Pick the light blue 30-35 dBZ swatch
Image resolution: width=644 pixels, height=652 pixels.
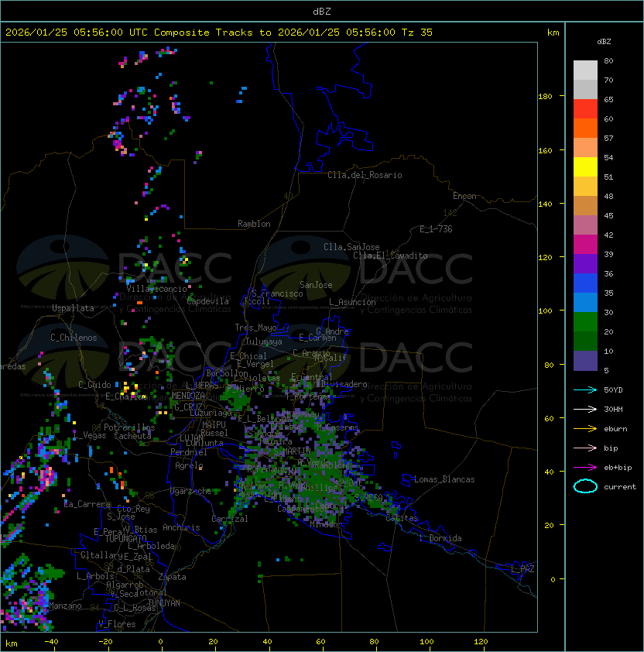[585, 303]
